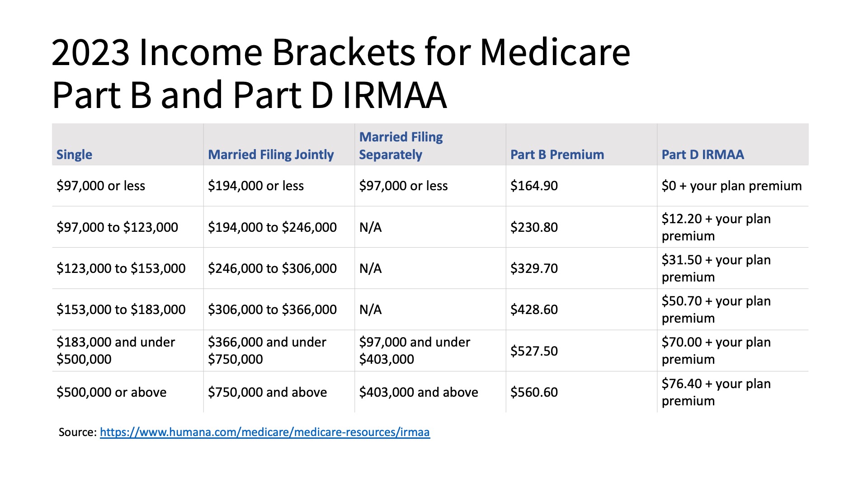Viewport: 868px width, 488px height.
Task: Select the $194,000 to $246,000 cell
Action: [x=272, y=227]
